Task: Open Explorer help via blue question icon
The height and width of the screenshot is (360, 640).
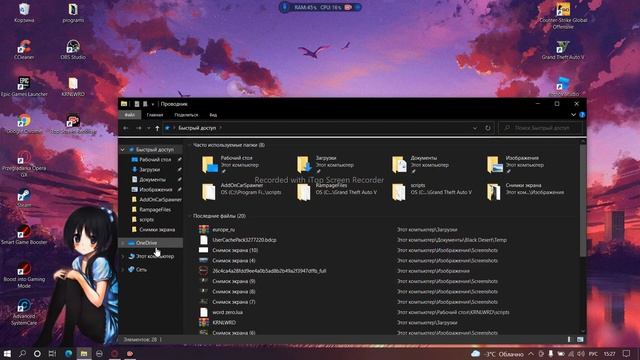Action: pyautogui.click(x=582, y=115)
